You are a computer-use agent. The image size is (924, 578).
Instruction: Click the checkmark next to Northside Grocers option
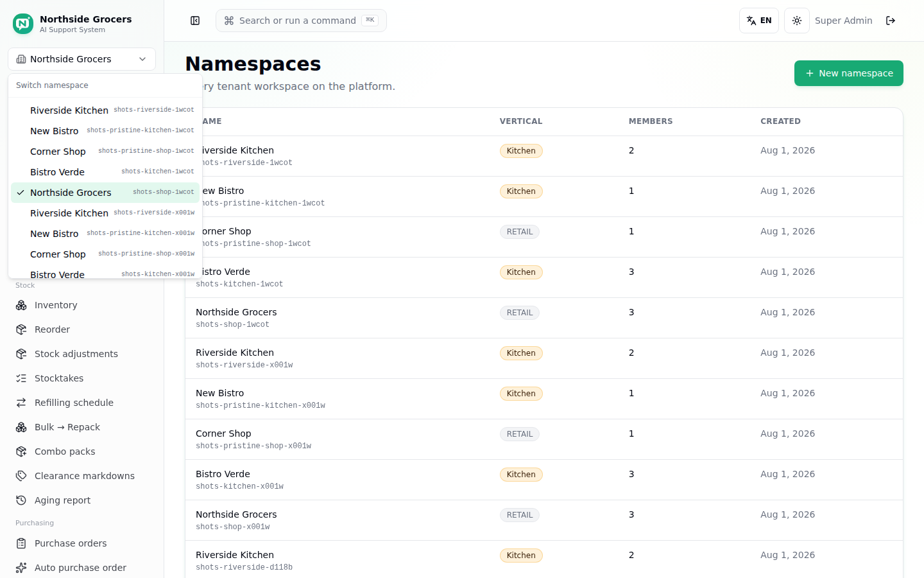21,193
